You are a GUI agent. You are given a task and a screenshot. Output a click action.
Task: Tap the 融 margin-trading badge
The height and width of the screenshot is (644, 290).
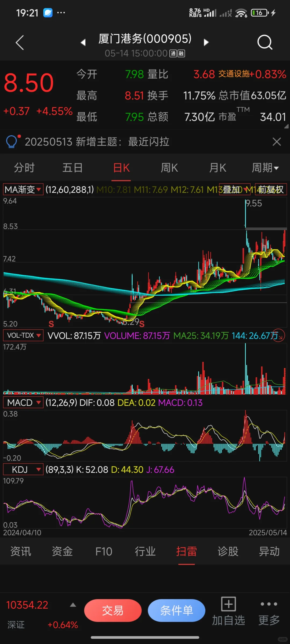181,54
